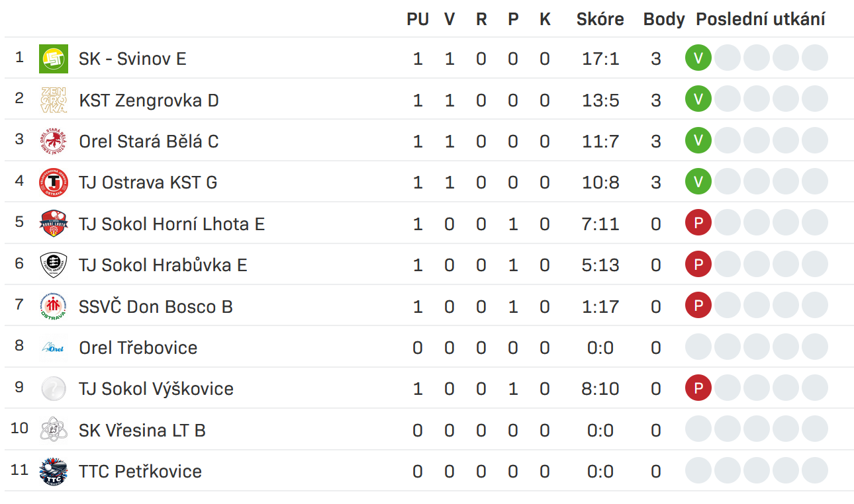Open the KST Zengrovka D team name link

point(148,100)
